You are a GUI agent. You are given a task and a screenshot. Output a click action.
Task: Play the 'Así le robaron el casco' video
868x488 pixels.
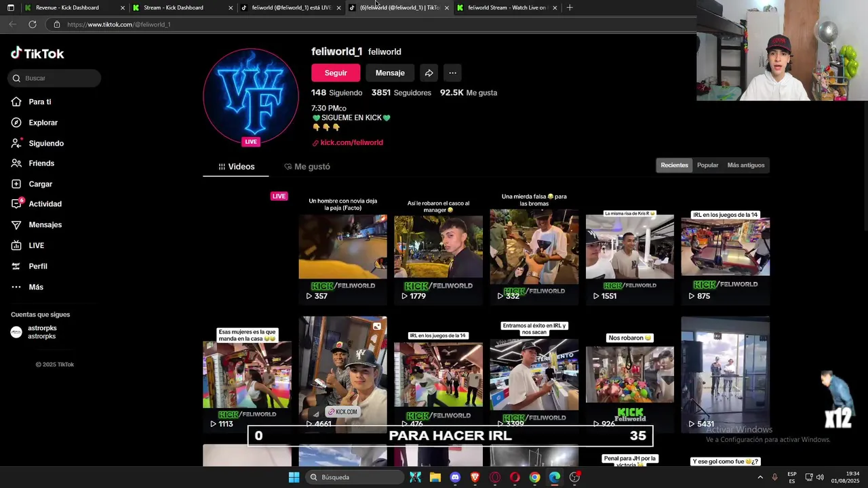coord(438,247)
